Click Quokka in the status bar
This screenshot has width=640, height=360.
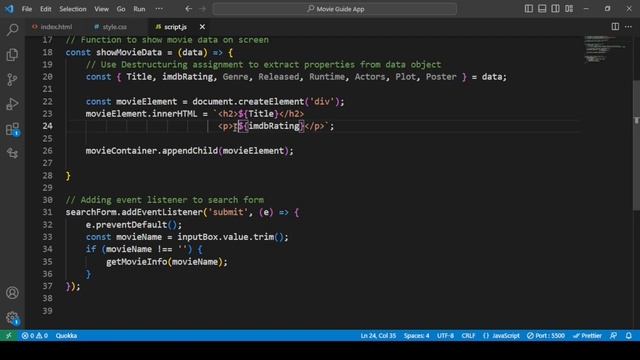tap(66, 336)
